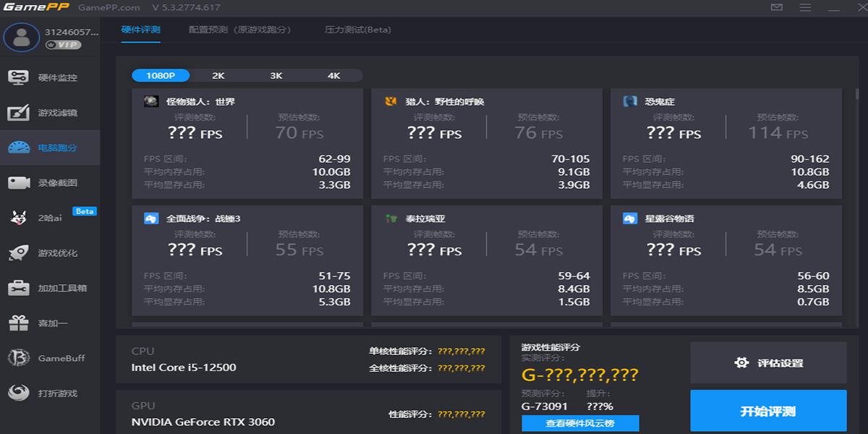Open the hamburger menu in title bar

[x=805, y=7]
